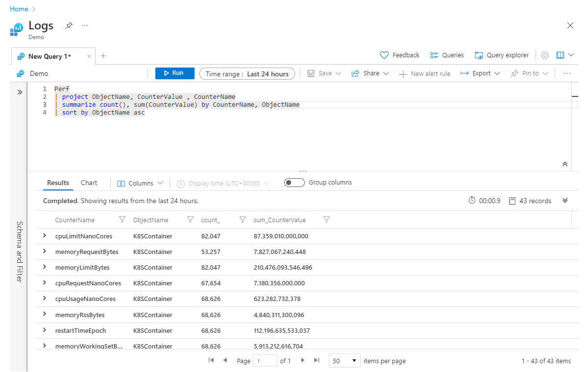Click the Feedback heart icon

click(384, 55)
